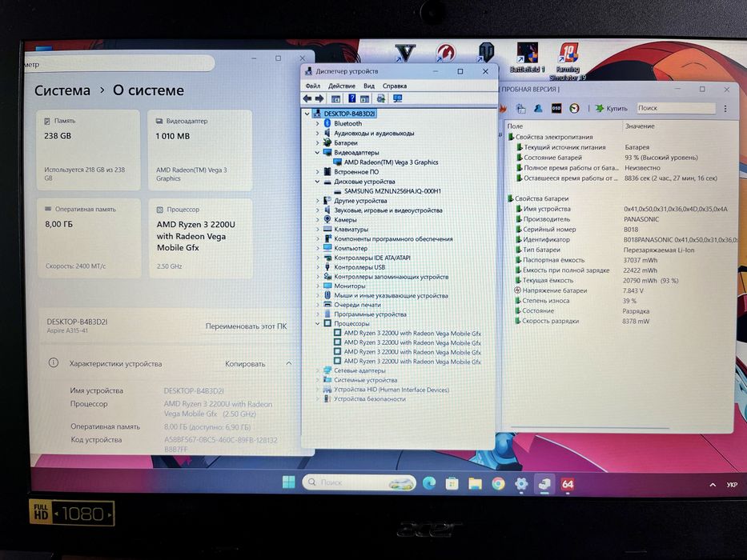
Task: Collapse the Процессоры node
Action: click(x=317, y=323)
